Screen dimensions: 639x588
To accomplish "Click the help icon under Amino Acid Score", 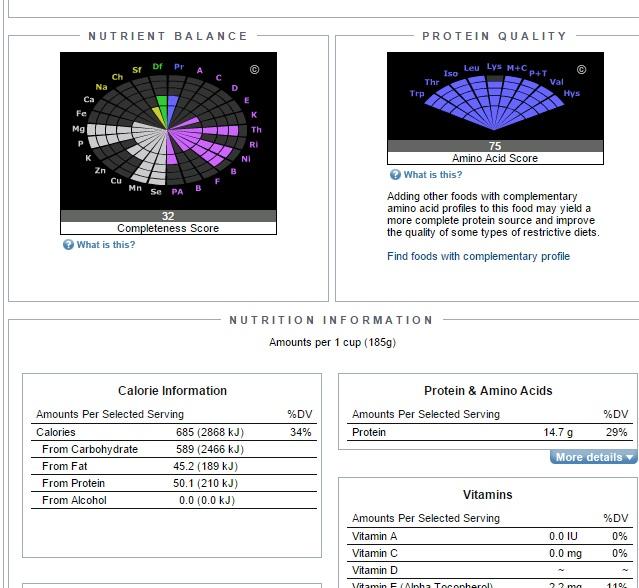I will 395,174.
